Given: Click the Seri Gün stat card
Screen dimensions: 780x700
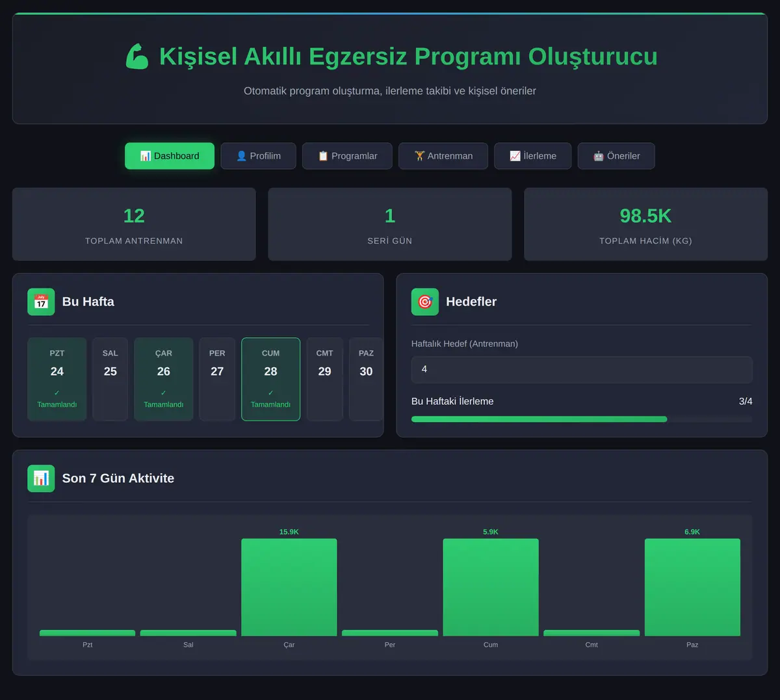Looking at the screenshot, I should [390, 224].
